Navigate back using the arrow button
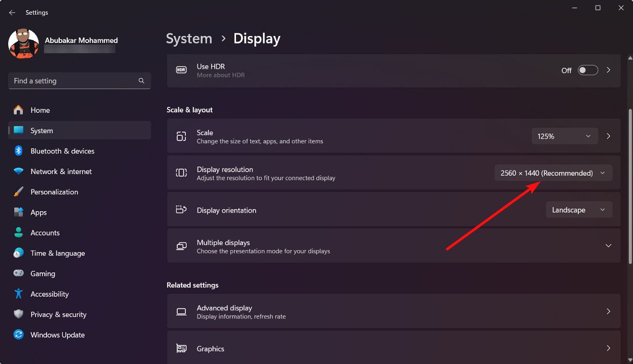Screen dimensions: 633x364 (12, 12)
